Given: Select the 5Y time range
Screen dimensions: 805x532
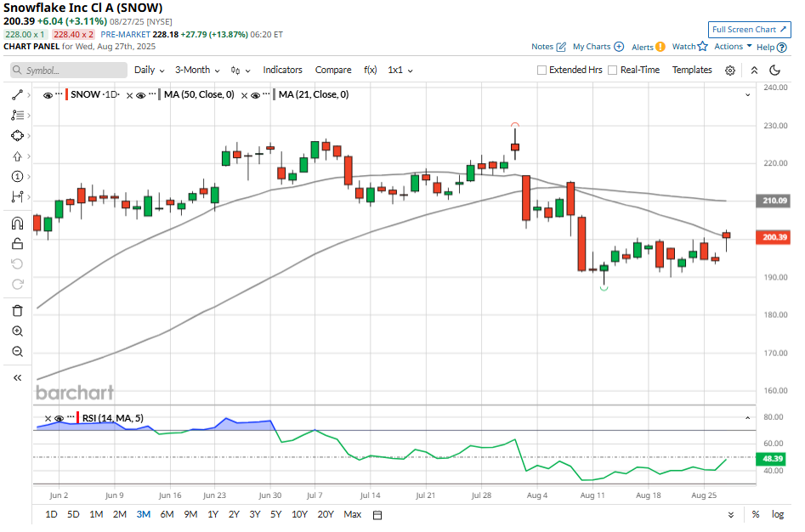Looking at the screenshot, I should (x=276, y=514).
